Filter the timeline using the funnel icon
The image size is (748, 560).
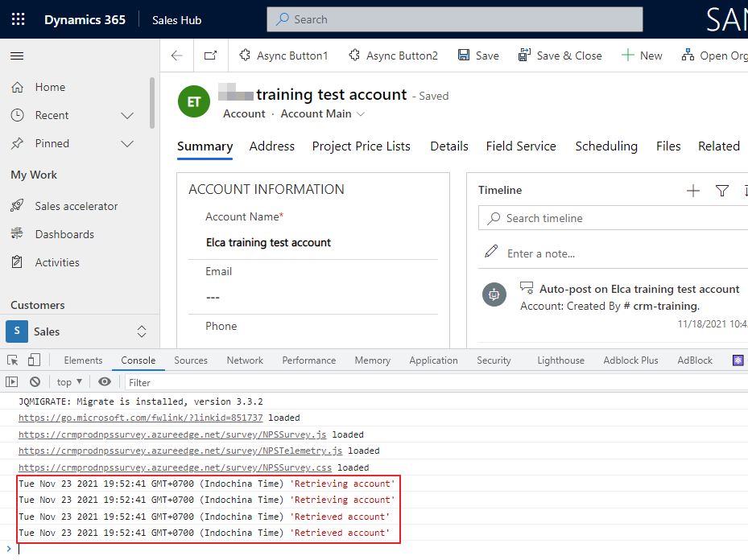(722, 190)
